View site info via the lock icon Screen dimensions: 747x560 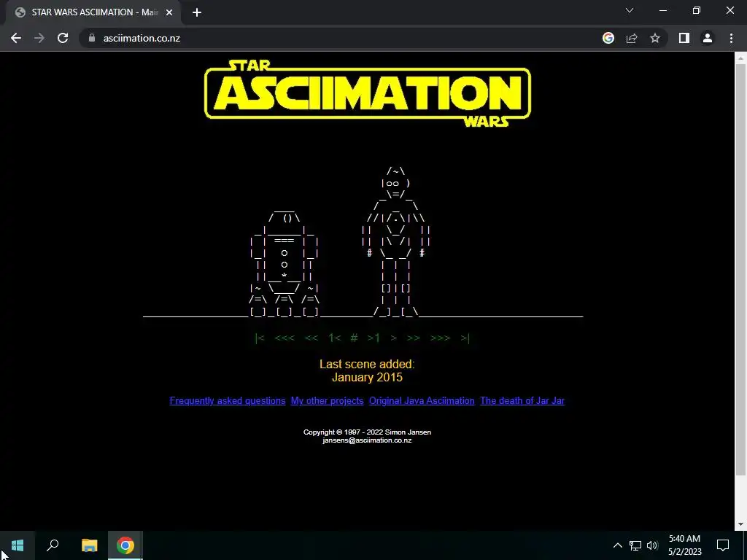coord(92,38)
